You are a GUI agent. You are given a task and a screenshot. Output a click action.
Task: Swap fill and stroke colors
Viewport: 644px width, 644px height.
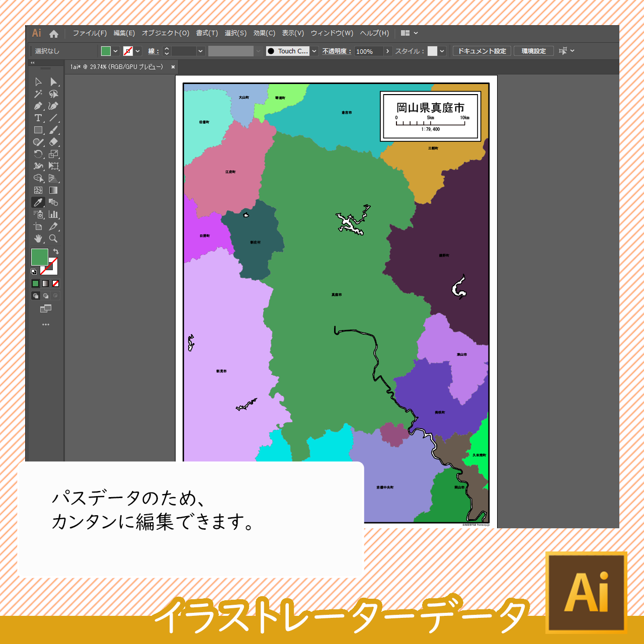tap(56, 251)
